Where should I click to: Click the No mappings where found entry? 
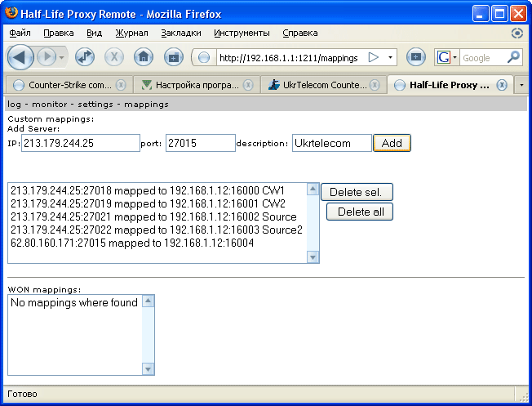pyautogui.click(x=74, y=302)
